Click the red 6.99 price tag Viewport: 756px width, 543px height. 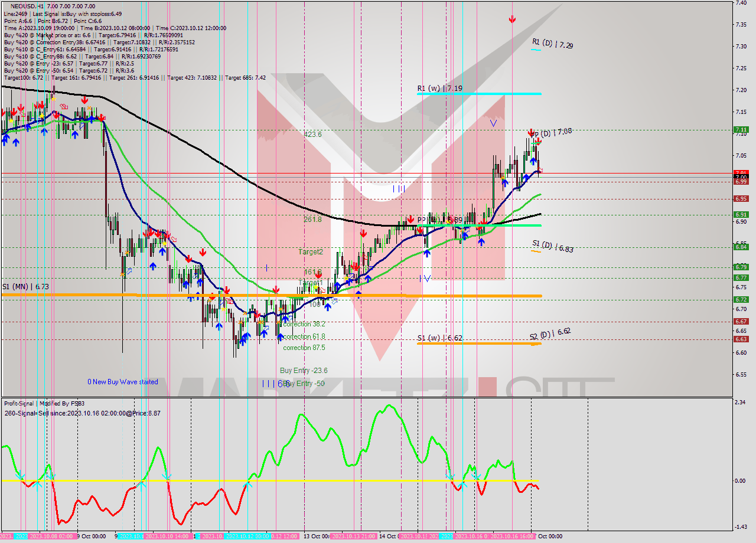(x=741, y=181)
